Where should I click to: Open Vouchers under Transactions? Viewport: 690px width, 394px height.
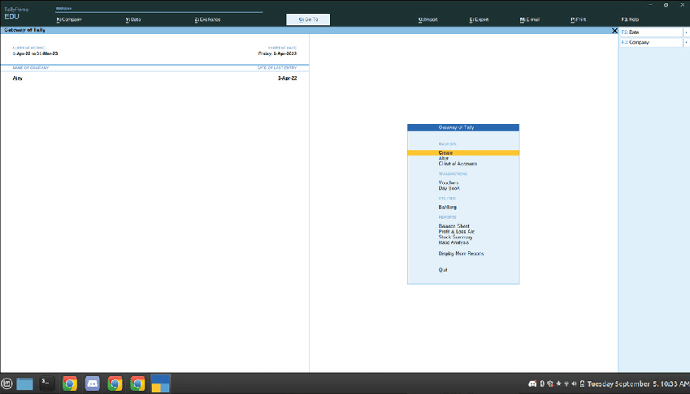(x=448, y=183)
